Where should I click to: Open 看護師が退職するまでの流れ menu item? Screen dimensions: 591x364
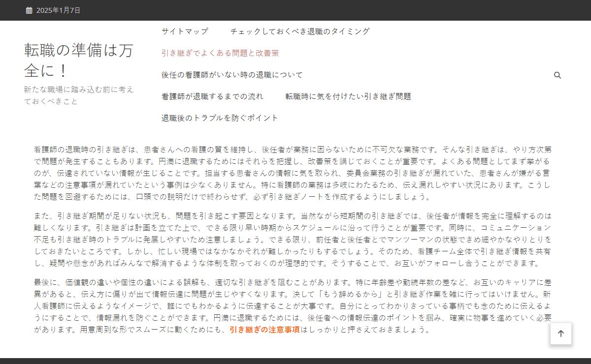tap(212, 96)
